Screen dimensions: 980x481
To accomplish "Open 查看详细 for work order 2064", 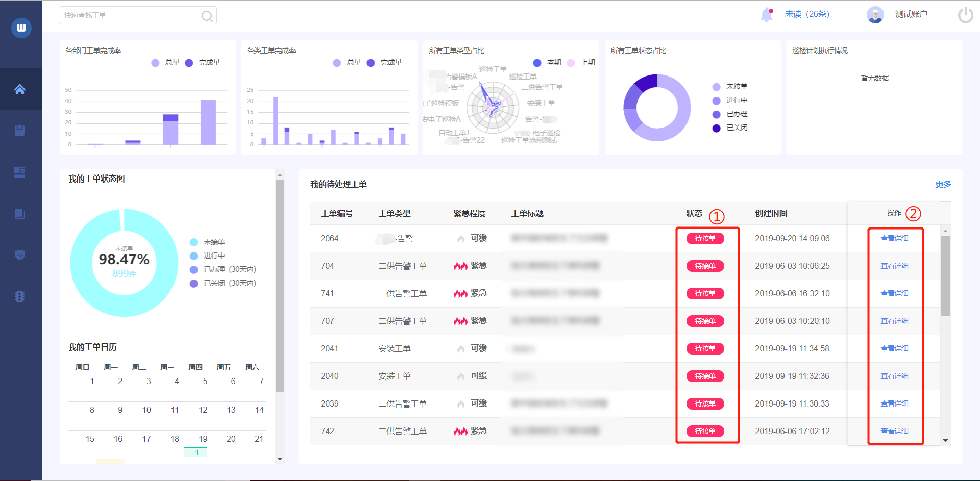I will point(894,238).
